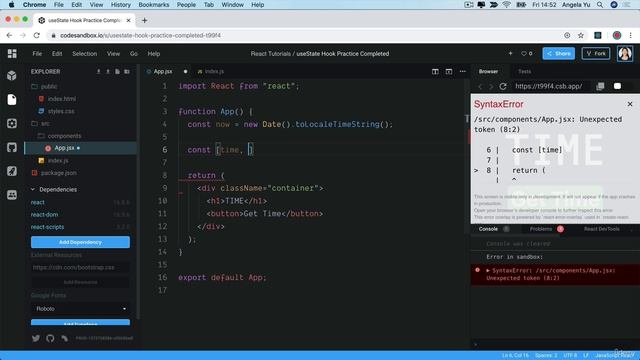This screenshot has width=640, height=360.
Task: Select the Browser tab
Action: tap(488, 71)
